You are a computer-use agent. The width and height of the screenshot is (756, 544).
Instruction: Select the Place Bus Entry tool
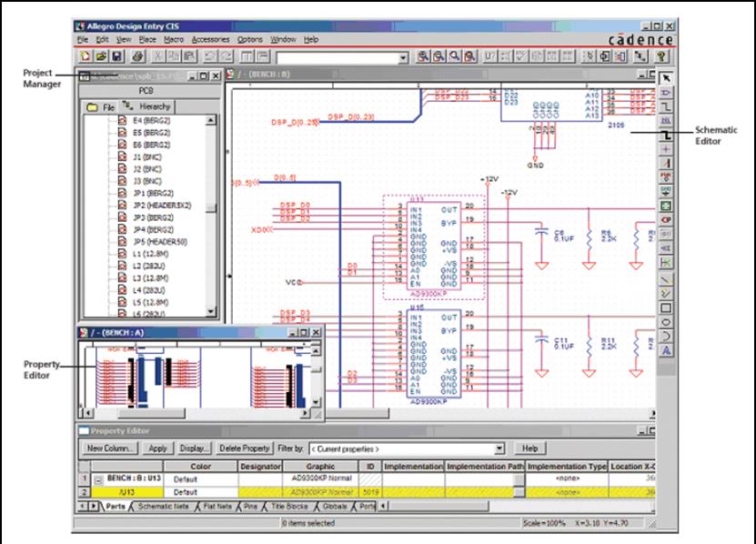[x=666, y=164]
